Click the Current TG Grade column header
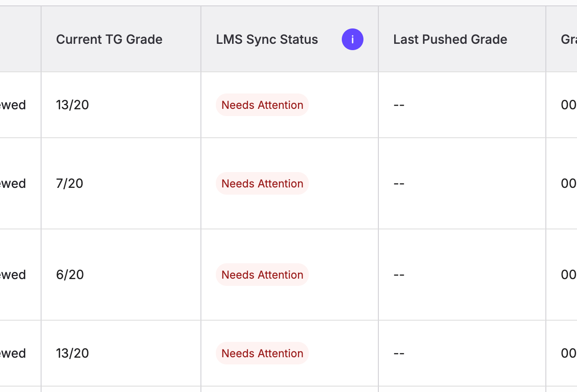577x392 pixels. click(109, 39)
